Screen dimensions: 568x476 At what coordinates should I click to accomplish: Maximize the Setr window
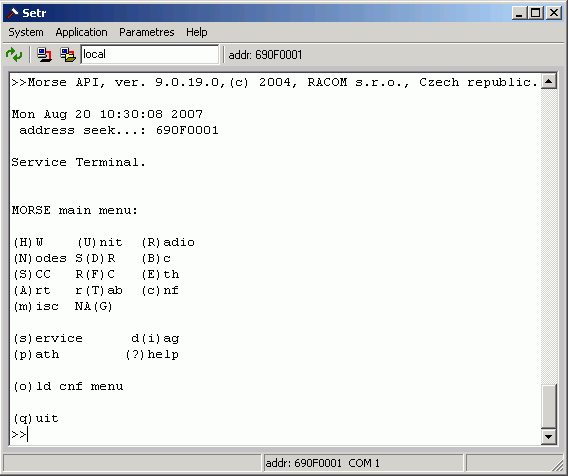coord(535,13)
